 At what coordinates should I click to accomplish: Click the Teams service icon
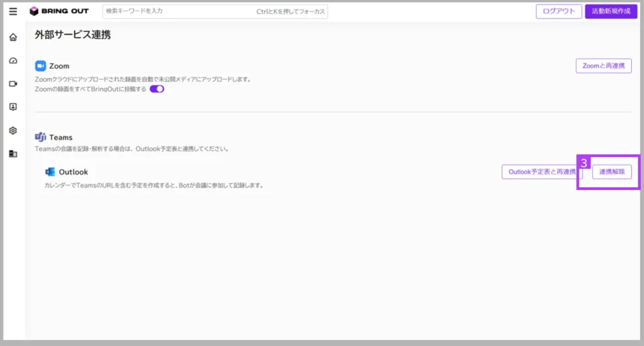41,137
